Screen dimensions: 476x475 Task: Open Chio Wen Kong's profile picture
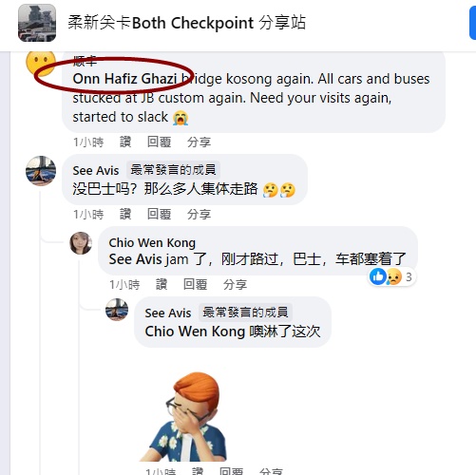(x=81, y=243)
